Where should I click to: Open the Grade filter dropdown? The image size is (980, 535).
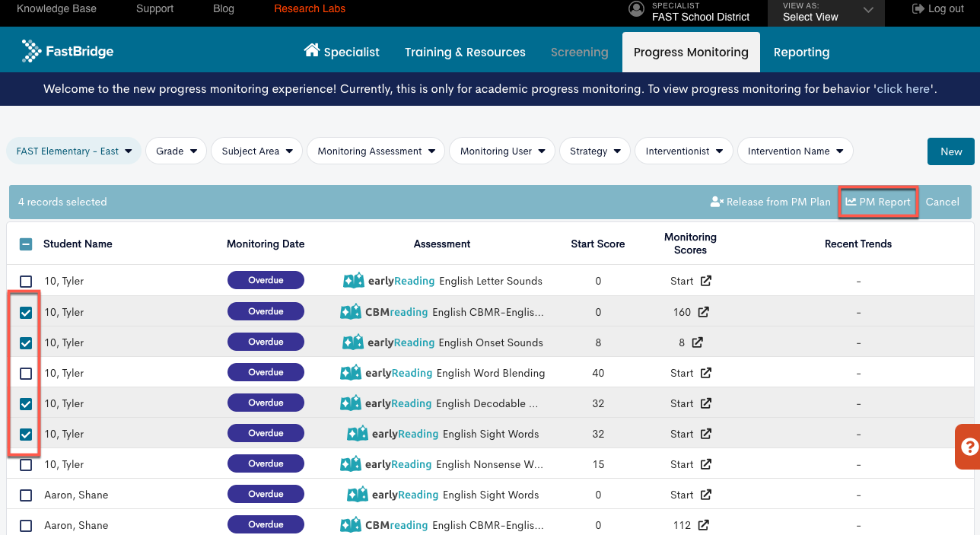click(x=176, y=151)
